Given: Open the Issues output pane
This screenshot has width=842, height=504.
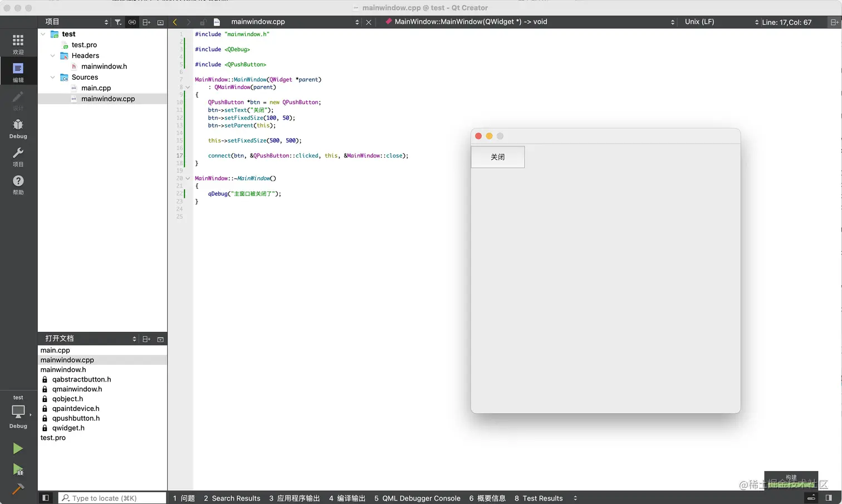Looking at the screenshot, I should [184, 498].
